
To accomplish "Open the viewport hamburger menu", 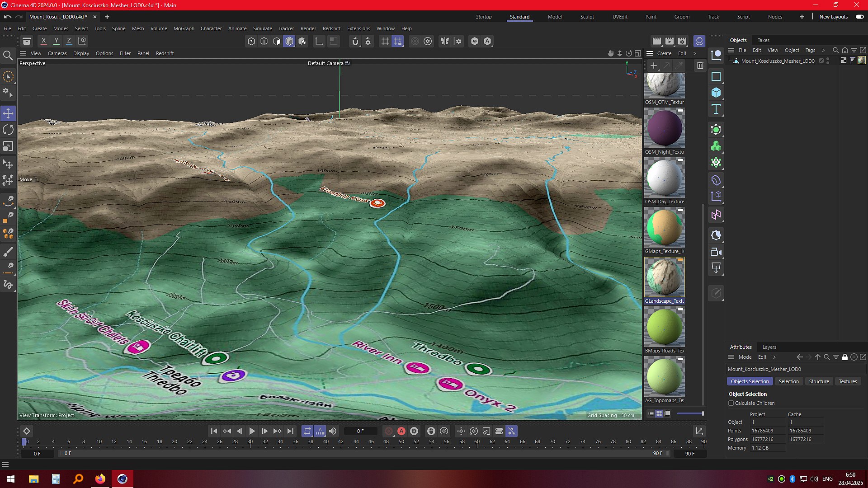I will coord(23,53).
